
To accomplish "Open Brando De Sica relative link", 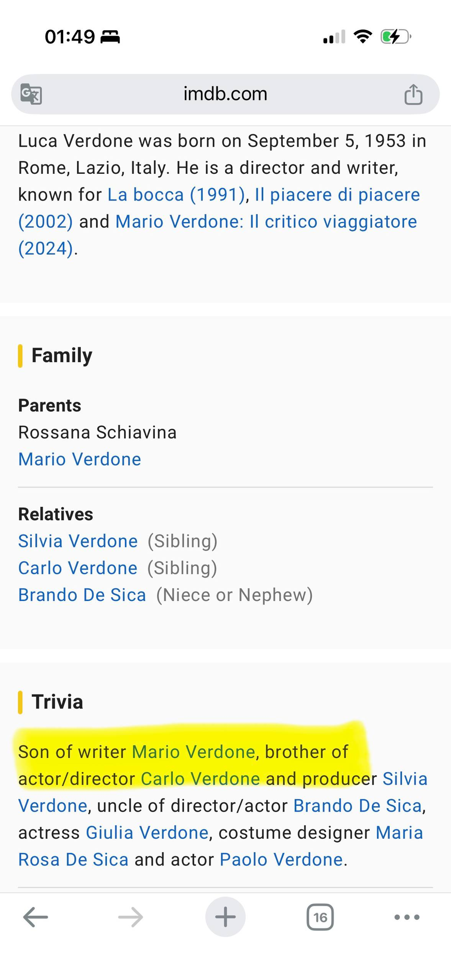I will coord(82,595).
